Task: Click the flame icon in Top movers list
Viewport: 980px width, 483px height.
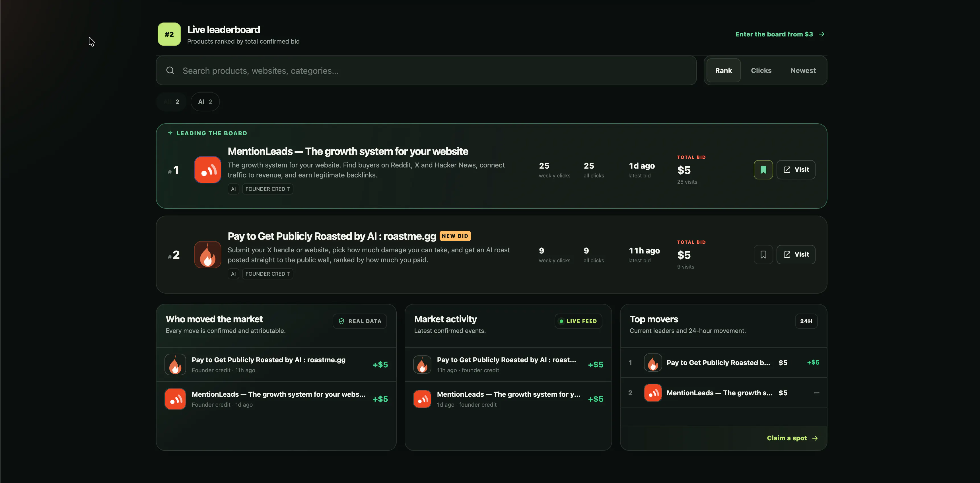Action: [653, 363]
